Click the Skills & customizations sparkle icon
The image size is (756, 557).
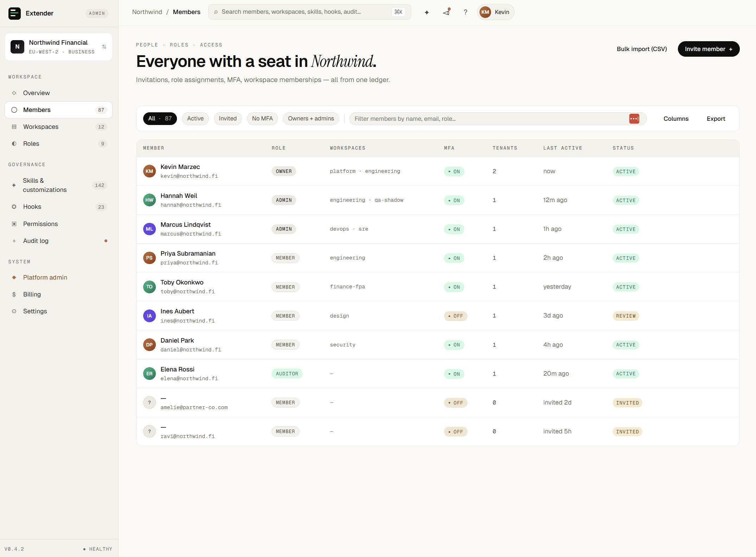[14, 185]
